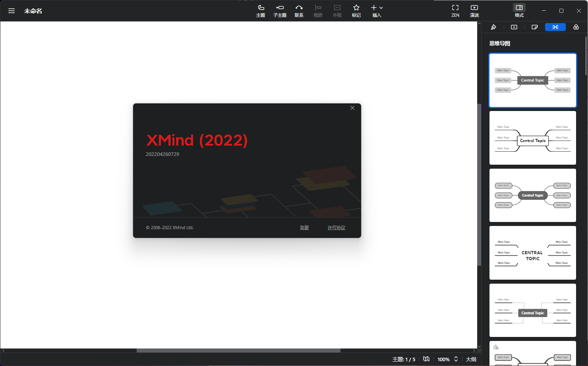Open the 许可协议 license agreement link

[x=337, y=228]
